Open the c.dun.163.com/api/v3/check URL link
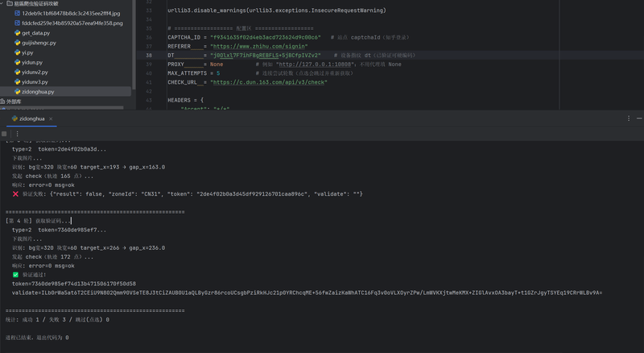644x353 pixels. coord(269,82)
